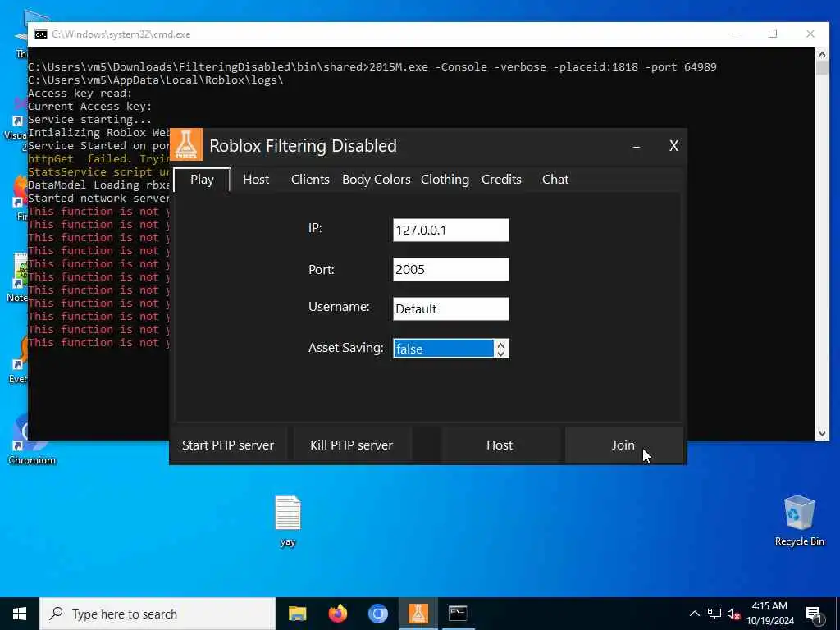
Task: Click the Port input field
Action: point(450,269)
